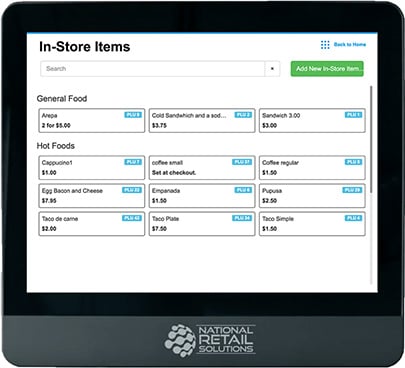Select the Cold Sandwhich and a soda card

click(202, 120)
